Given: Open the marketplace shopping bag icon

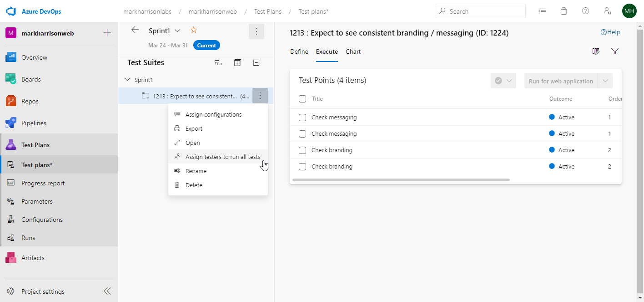Looking at the screenshot, I should 563,11.
